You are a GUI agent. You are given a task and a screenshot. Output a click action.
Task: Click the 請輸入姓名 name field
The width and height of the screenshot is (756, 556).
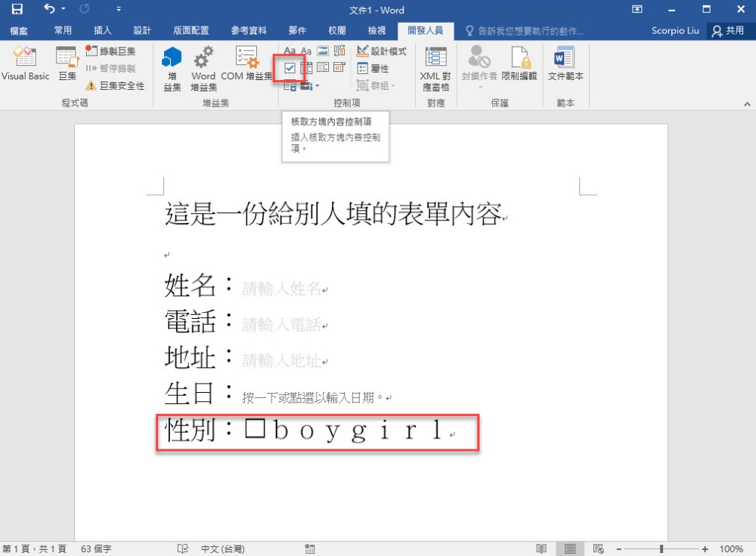point(281,289)
